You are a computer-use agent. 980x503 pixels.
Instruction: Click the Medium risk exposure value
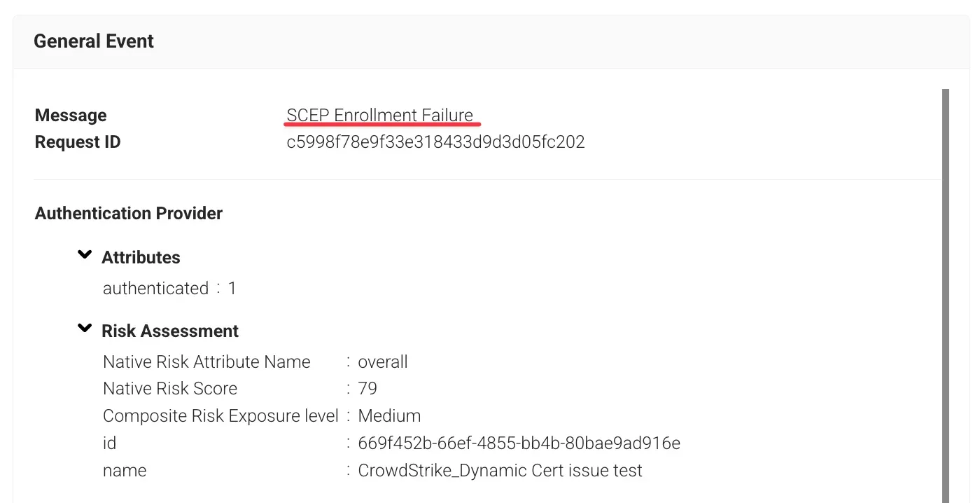(x=389, y=416)
